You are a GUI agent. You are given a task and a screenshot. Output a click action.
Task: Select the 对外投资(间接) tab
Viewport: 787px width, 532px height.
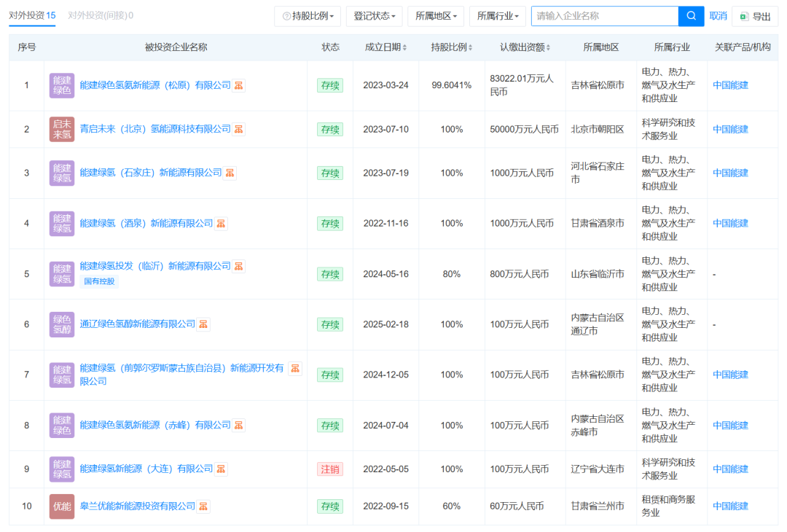coord(100,15)
